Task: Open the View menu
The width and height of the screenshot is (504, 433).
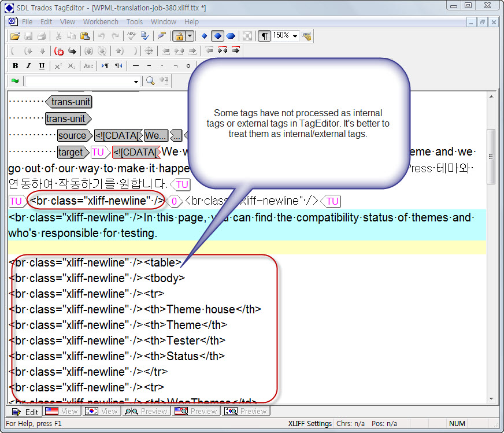Action: 68,21
